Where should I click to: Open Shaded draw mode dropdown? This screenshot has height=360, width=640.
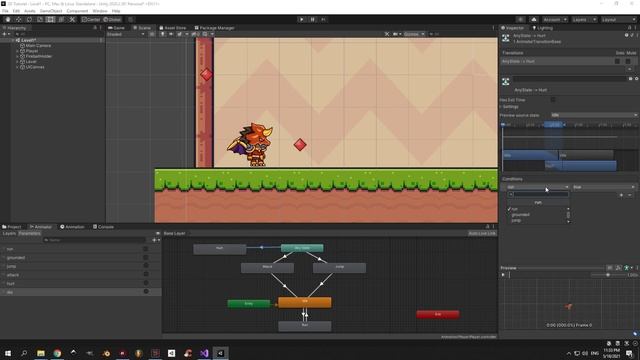(126, 34)
